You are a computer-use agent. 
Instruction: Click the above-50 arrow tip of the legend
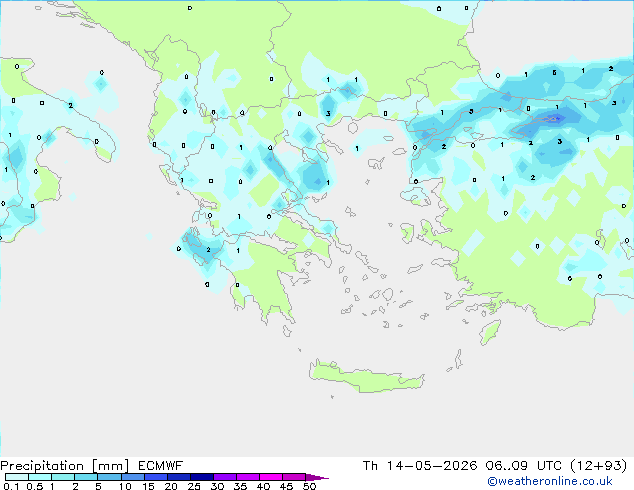click(317, 477)
